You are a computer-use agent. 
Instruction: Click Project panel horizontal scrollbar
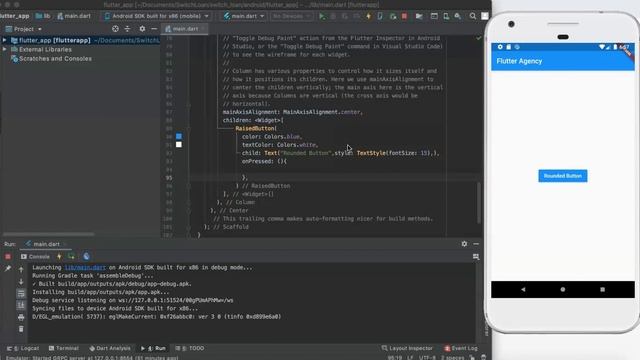click(49, 234)
